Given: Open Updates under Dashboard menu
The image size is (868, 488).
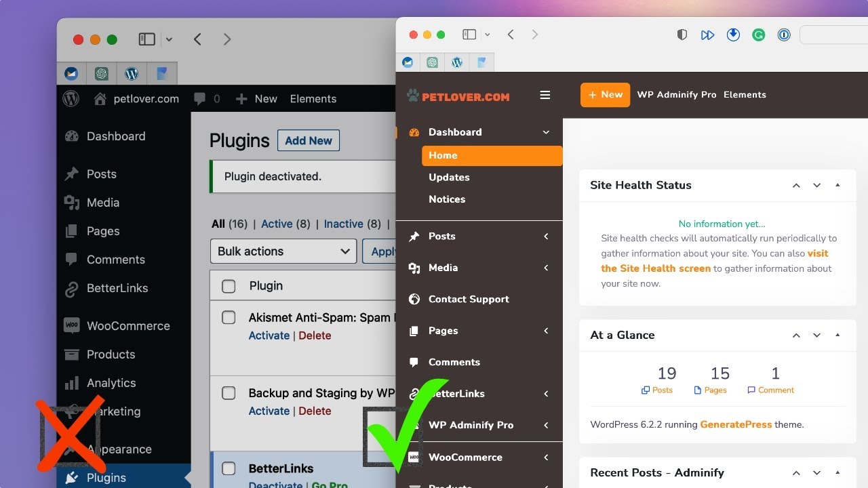Looking at the screenshot, I should 449,177.
